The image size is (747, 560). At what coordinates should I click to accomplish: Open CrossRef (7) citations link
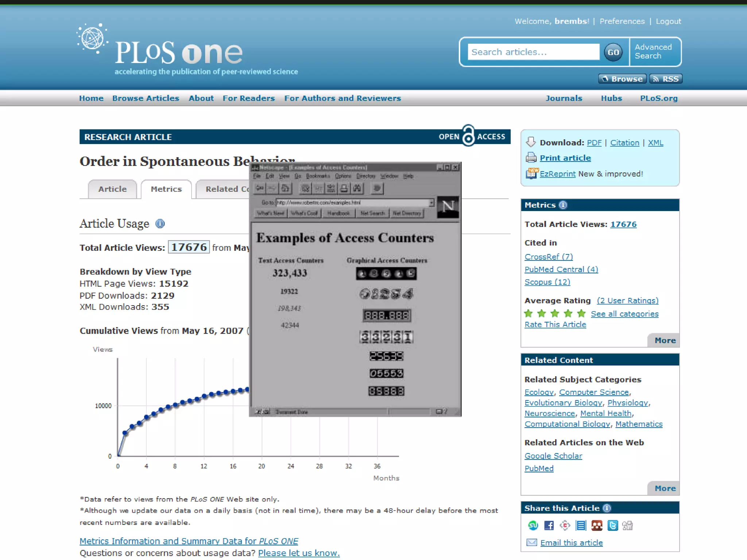pyautogui.click(x=548, y=257)
